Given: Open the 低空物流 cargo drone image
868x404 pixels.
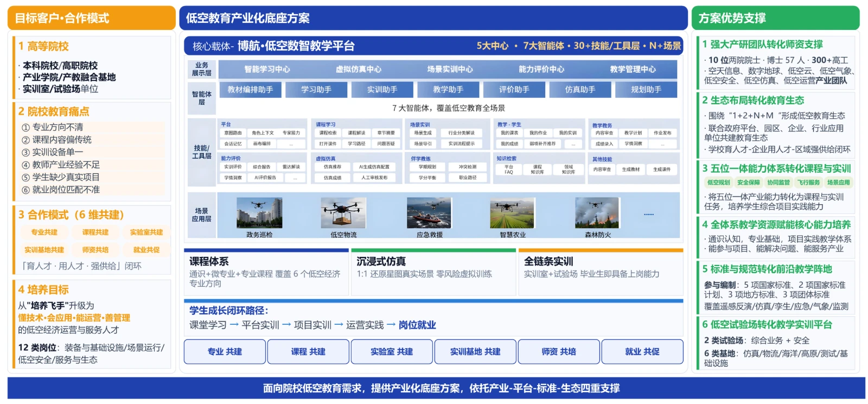Looking at the screenshot, I should click(343, 213).
